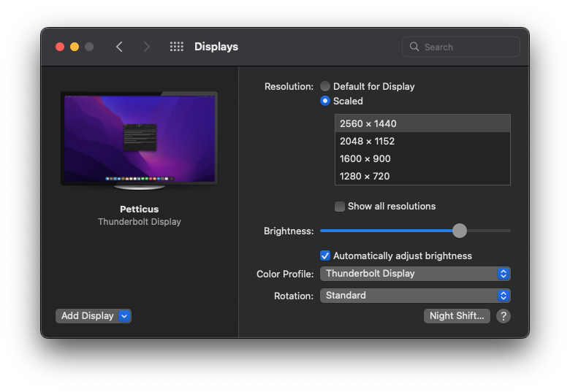
Task: Expand the Add Display arrow menu
Action: pyautogui.click(x=124, y=316)
